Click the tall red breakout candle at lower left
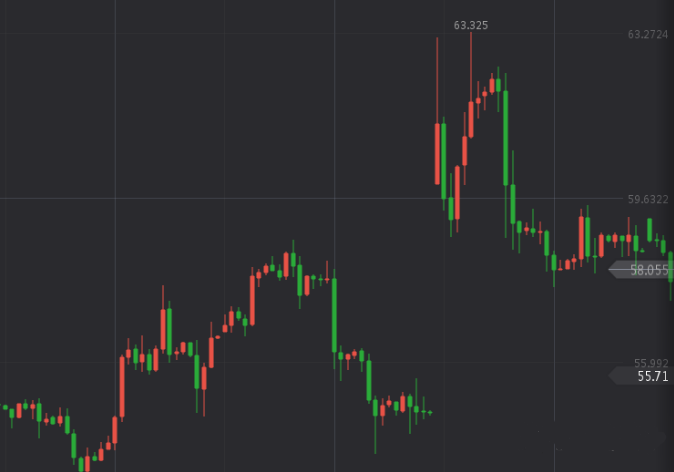The height and width of the screenshot is (472, 674). pyautogui.click(x=122, y=386)
